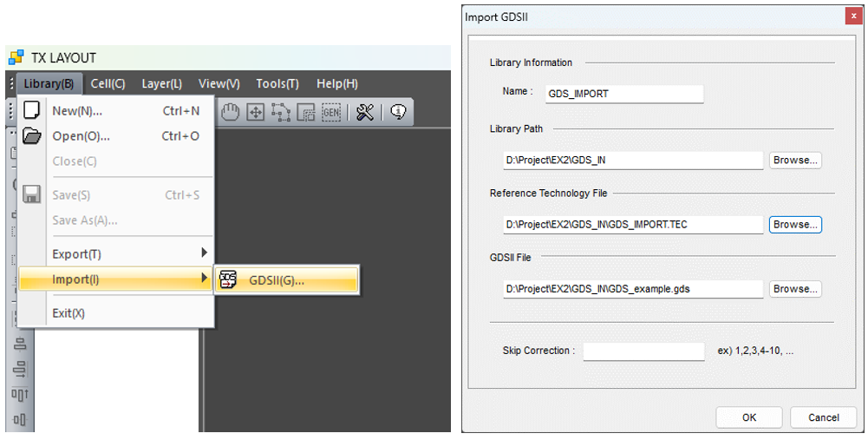This screenshot has width=868, height=440.
Task: Choose New(N)... from the Library menu
Action: (77, 111)
